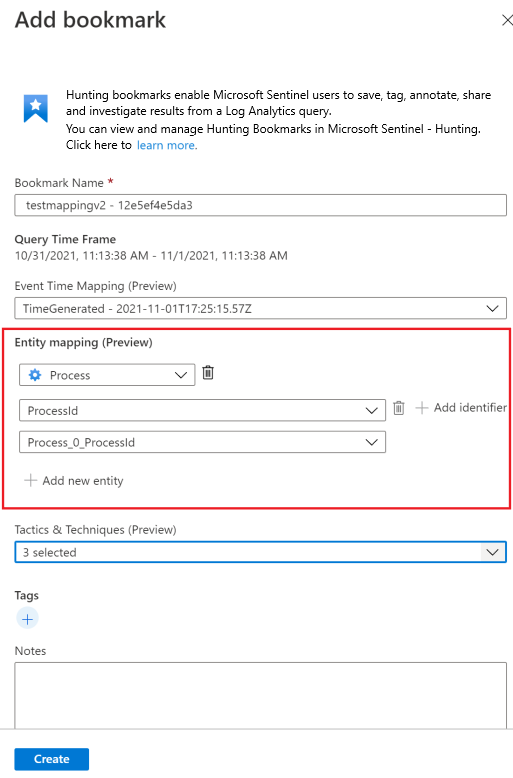Image resolution: width=513 pixels, height=778 pixels.
Task: Close the Add bookmark panel
Action: pos(507,20)
